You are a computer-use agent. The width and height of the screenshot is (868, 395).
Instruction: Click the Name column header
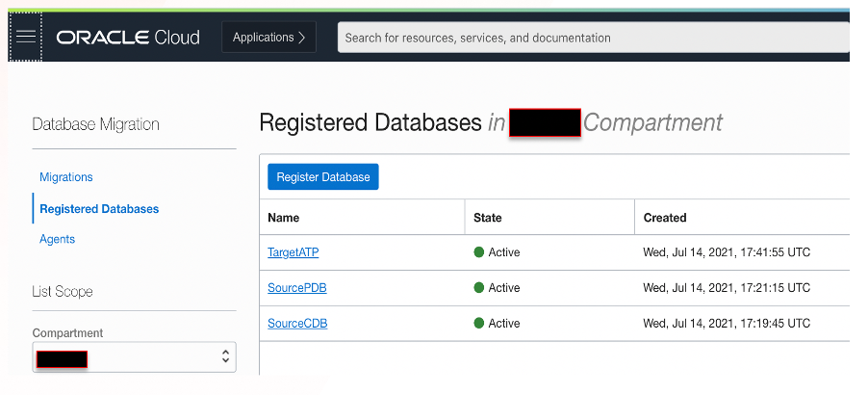pos(284,218)
